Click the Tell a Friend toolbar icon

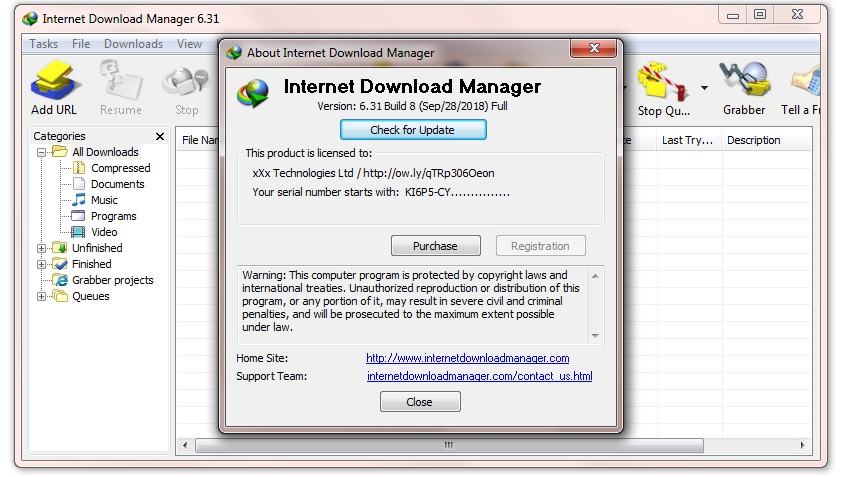pos(807,82)
